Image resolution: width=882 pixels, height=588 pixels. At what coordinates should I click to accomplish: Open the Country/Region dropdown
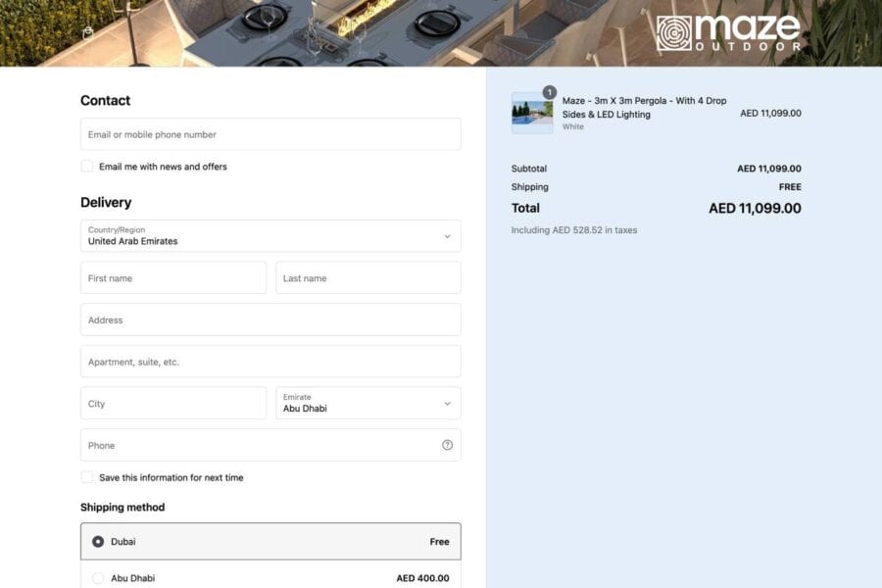tap(269, 236)
